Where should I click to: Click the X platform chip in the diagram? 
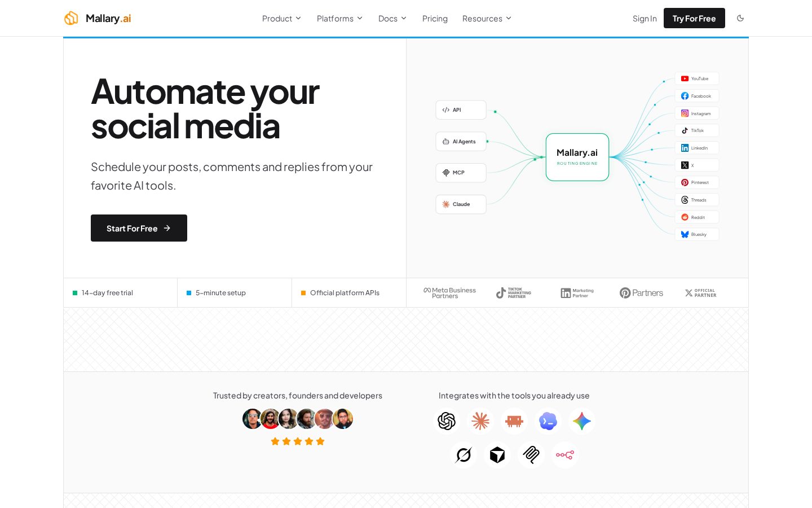pyautogui.click(x=696, y=165)
